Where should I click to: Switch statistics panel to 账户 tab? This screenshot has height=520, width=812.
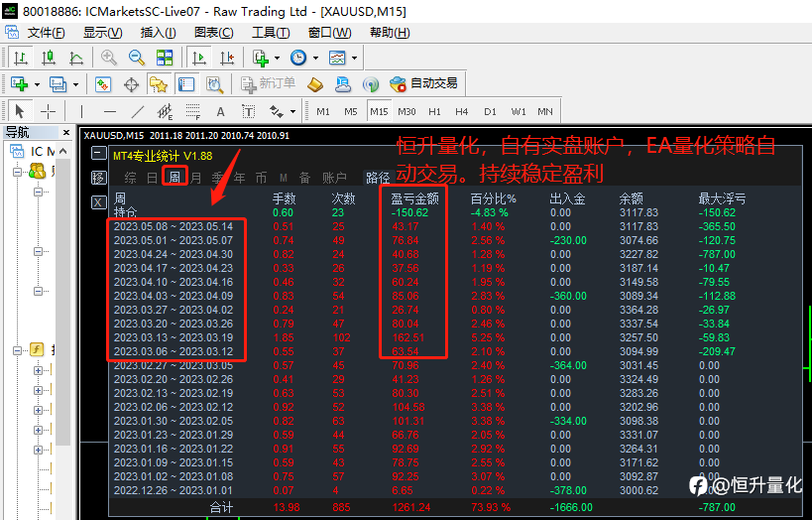tap(334, 178)
